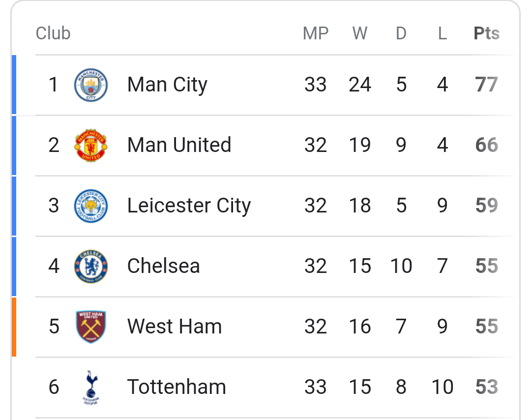Viewport: 531px width, 420px height.
Task: Click Man City's 77 points value
Action: coord(487,85)
